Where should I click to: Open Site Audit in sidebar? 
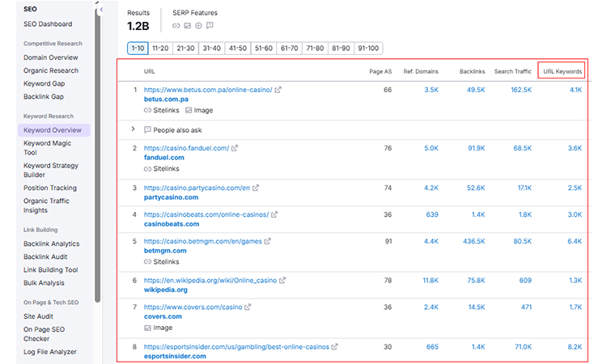point(38,316)
